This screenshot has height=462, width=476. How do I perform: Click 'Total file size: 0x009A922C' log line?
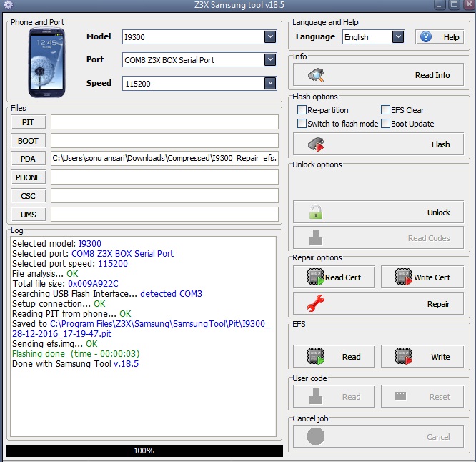pyautogui.click(x=65, y=283)
